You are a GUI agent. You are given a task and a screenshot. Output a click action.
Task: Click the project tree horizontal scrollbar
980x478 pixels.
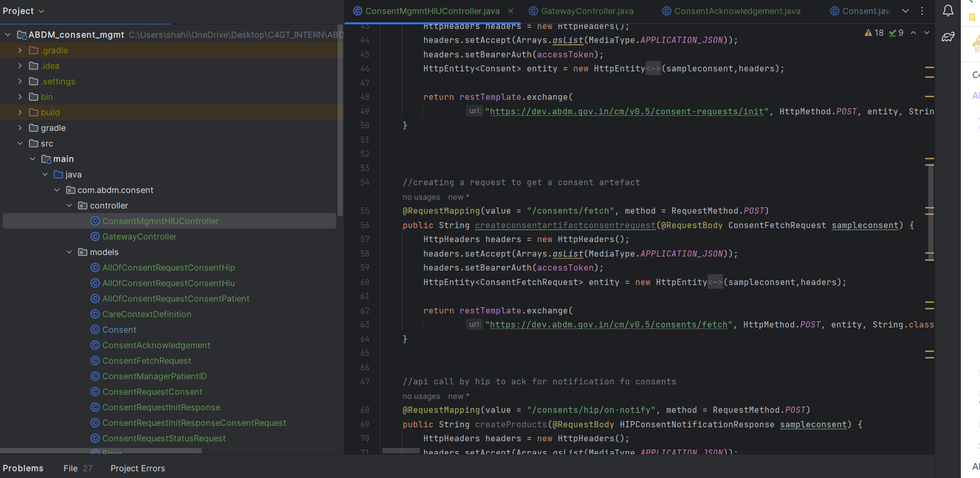[101, 451]
